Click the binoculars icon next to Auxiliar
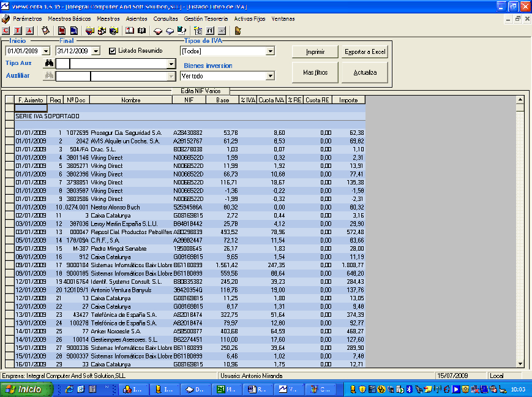This screenshot has width=532, height=397. 49,75
